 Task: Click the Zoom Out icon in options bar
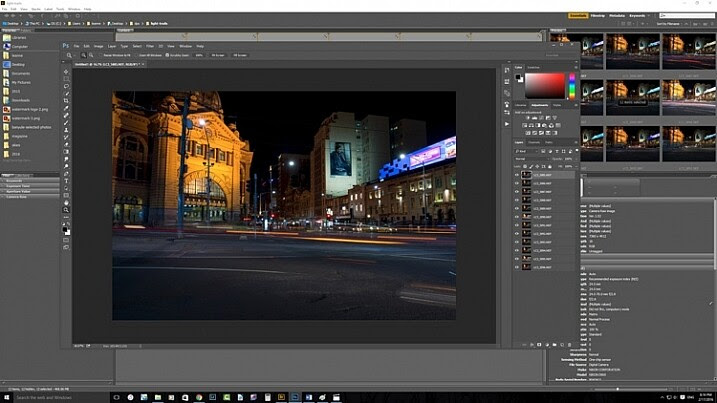91,55
